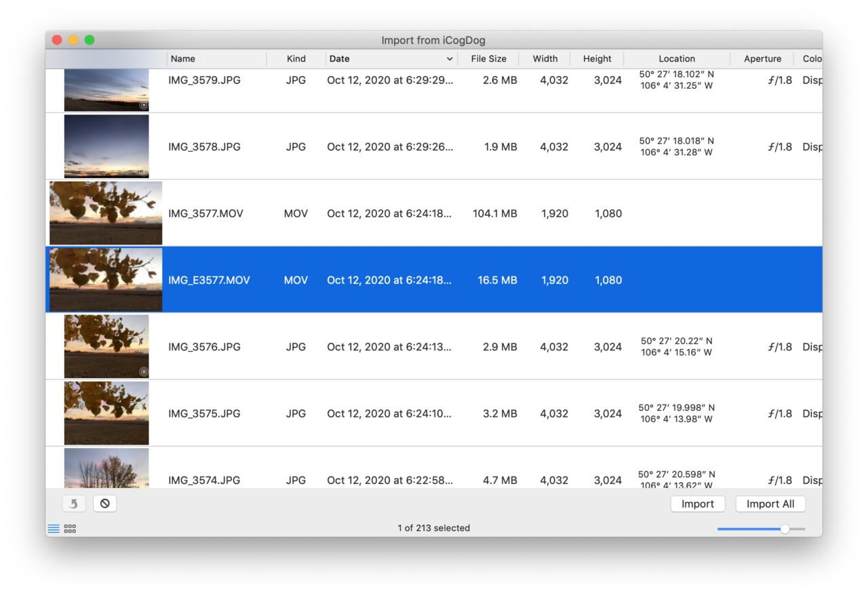
Task: Select the IMG_3574.JPG file name
Action: pyautogui.click(x=204, y=480)
